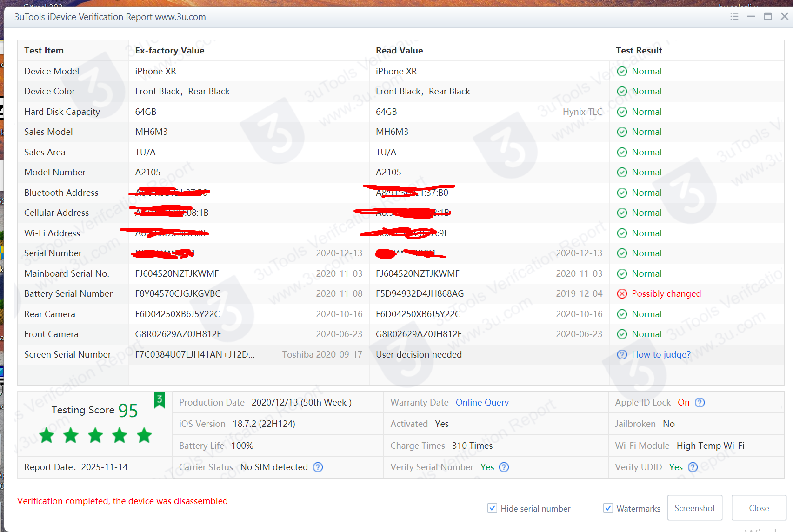Image resolution: width=793 pixels, height=532 pixels.
Task: Open the Warranty Date Online Query link
Action: click(x=482, y=403)
